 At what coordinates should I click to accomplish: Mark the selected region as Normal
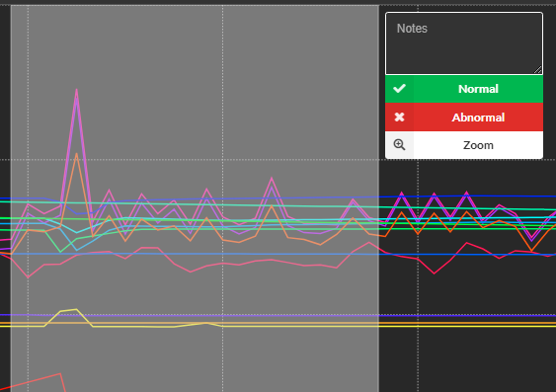coord(464,89)
